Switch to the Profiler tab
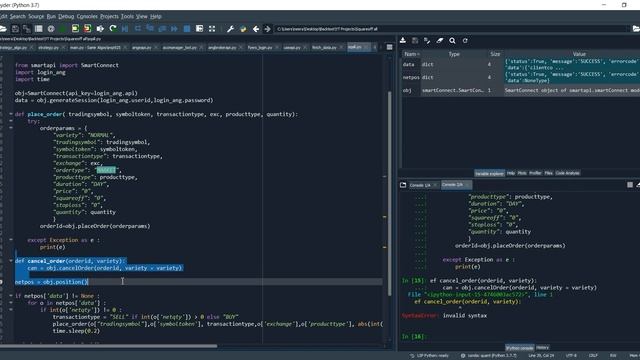 pyautogui.click(x=535, y=173)
